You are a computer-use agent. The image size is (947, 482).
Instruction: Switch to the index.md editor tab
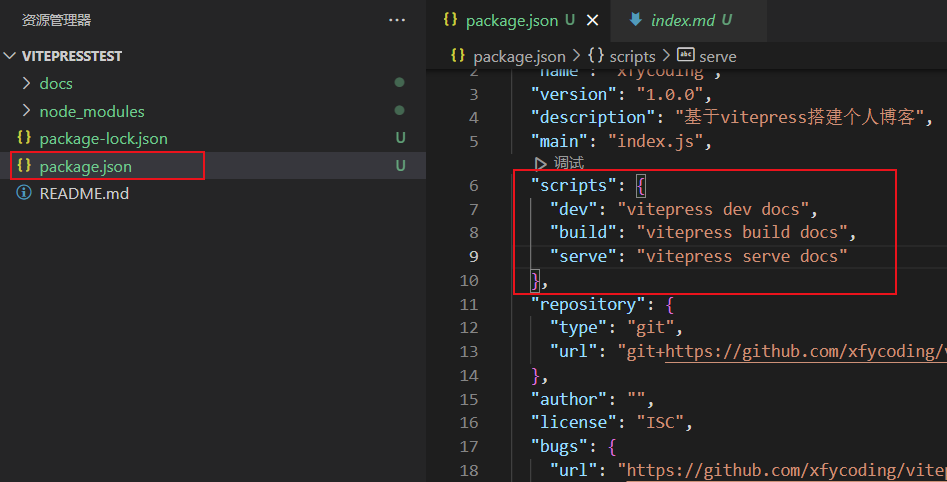690,21
